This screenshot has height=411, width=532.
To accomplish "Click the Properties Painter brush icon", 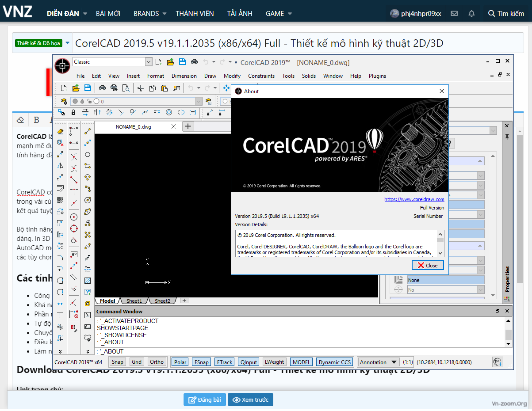I will 177,88.
